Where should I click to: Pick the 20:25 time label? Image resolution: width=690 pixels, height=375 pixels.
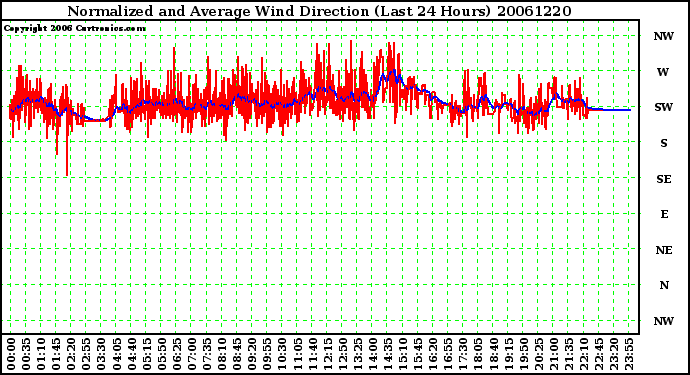[538, 354]
